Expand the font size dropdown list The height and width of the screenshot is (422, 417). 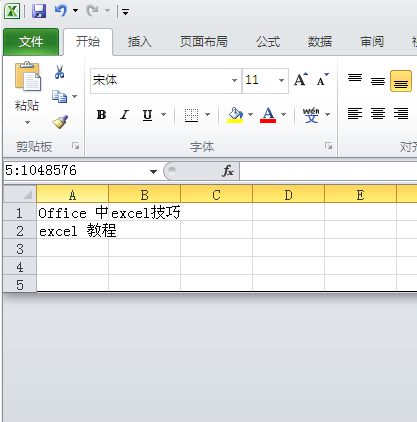click(x=282, y=80)
